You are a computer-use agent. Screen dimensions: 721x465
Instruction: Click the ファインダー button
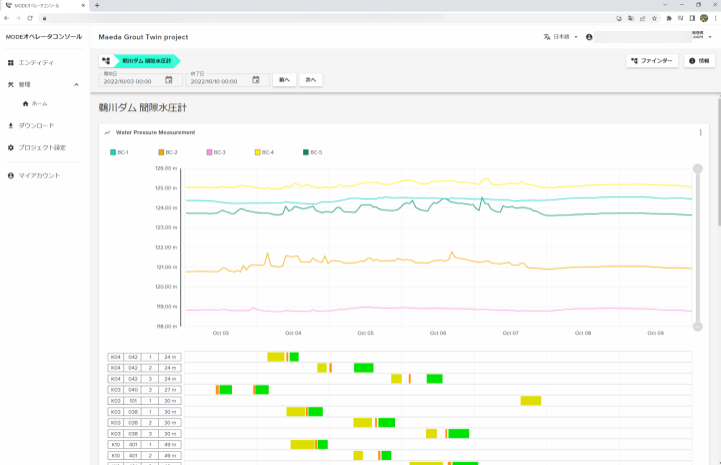point(652,61)
